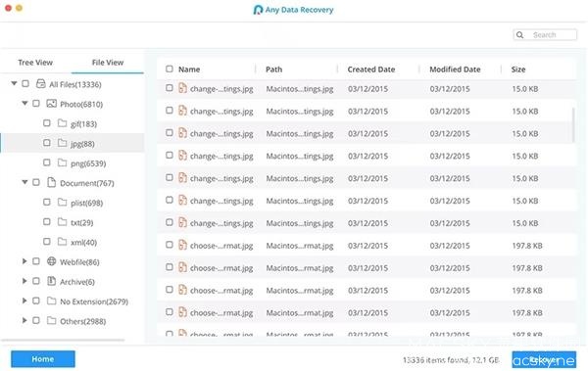The width and height of the screenshot is (588, 371).
Task: Click the file list vertical scrollbar
Action: [x=573, y=124]
